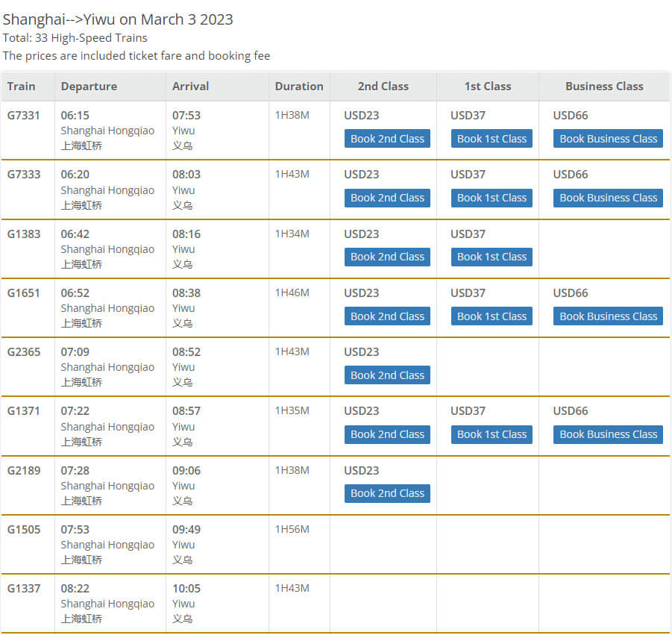Click the Business Class column header
Screen dimensions: 672x635
pyautogui.click(x=603, y=86)
